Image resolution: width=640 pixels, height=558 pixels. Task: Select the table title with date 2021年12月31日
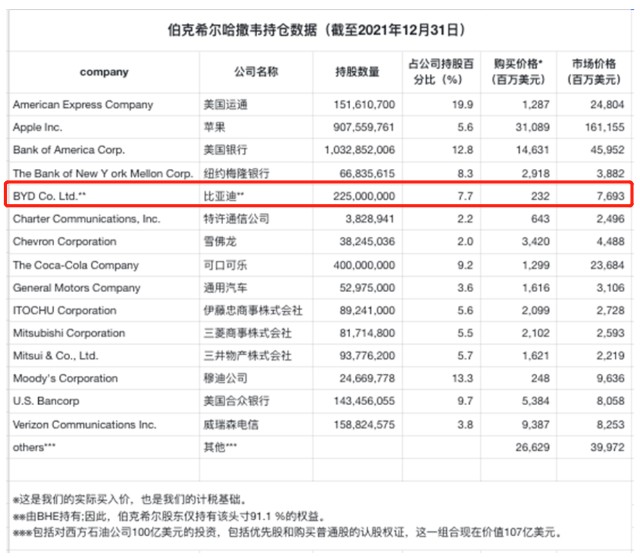click(x=316, y=30)
